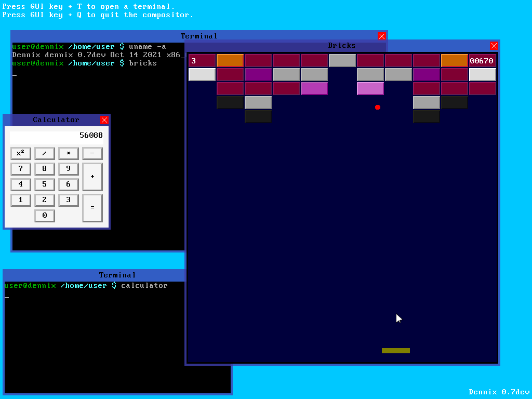Click digit 3 on the calculator
This screenshot has height=399, width=532.
click(x=69, y=200)
